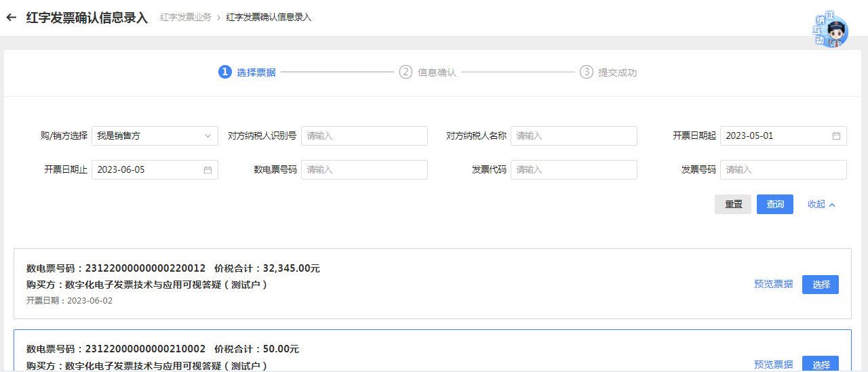Open calendar icon in 开票日期止 field
This screenshot has height=372, width=868.
[208, 170]
